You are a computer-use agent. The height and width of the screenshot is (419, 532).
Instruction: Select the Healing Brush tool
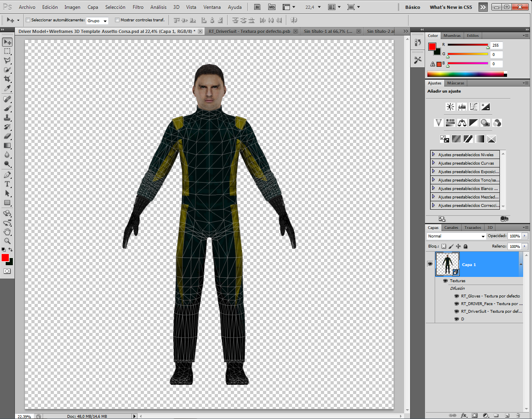pos(7,99)
